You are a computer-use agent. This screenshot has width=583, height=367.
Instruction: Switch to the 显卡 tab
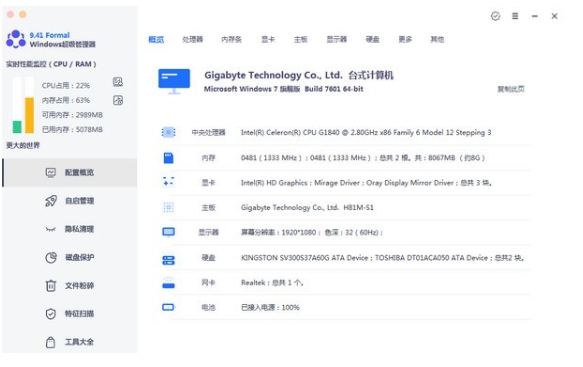[x=268, y=39]
